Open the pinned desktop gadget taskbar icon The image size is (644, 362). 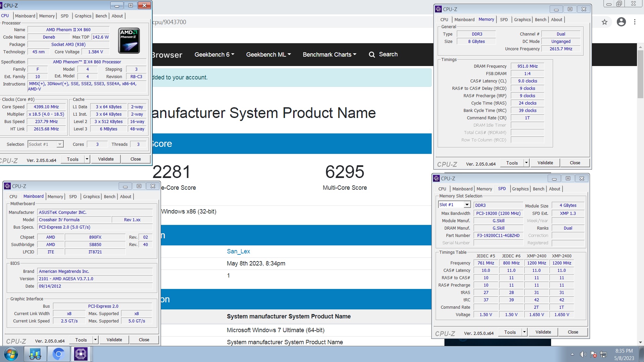[35, 354]
